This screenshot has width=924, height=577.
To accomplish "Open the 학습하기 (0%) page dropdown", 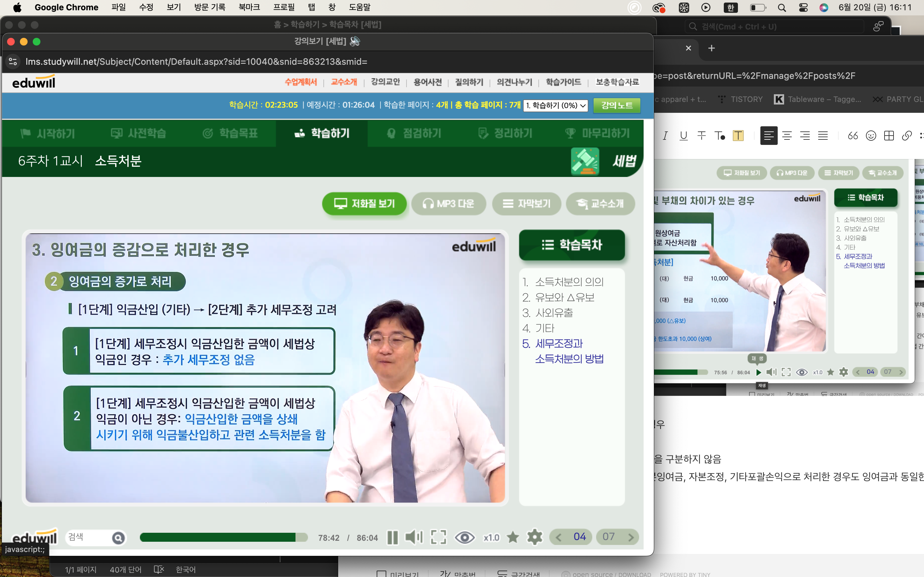I will click(x=556, y=105).
